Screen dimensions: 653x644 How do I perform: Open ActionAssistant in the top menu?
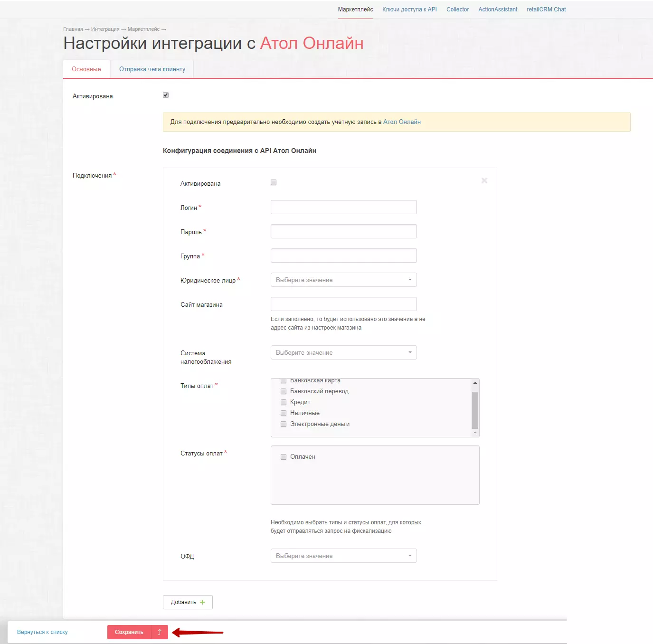498,9
